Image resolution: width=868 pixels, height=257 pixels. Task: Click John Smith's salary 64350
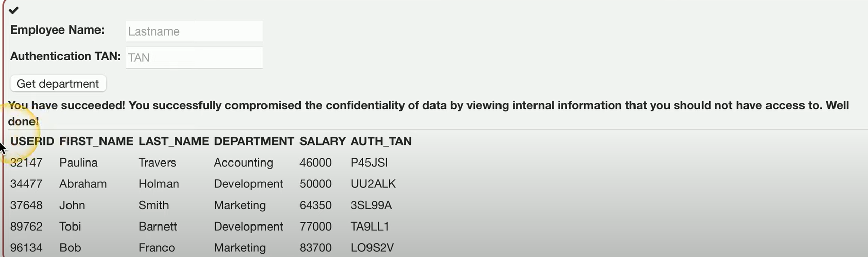(316, 205)
